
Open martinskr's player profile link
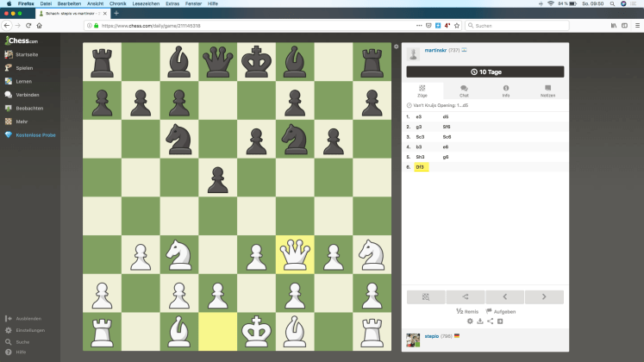coord(436,50)
